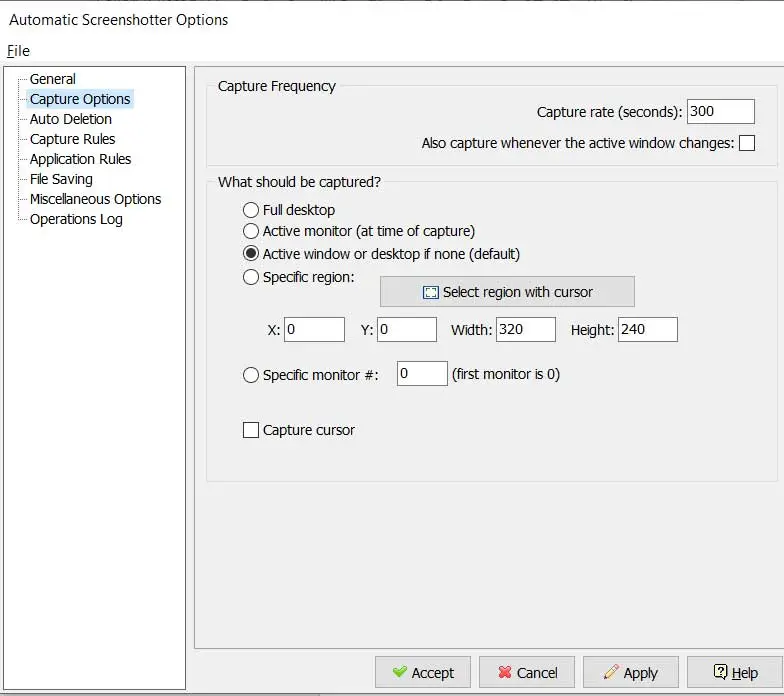
Task: Open Help with the Help button
Action: coord(734,672)
